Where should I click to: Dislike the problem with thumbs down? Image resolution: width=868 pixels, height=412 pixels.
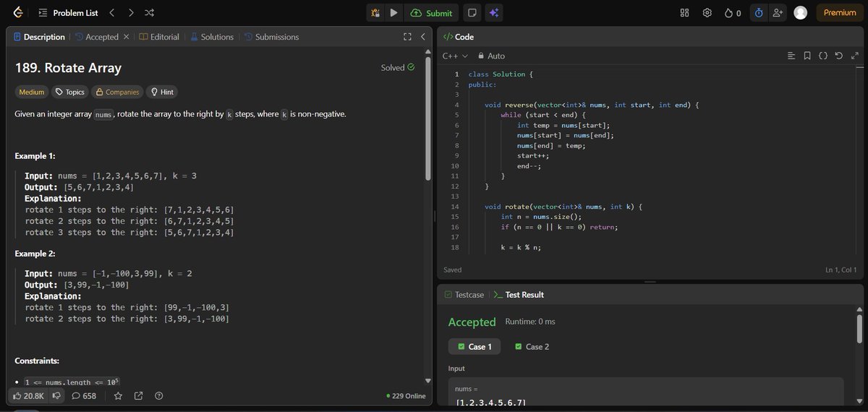(56, 396)
